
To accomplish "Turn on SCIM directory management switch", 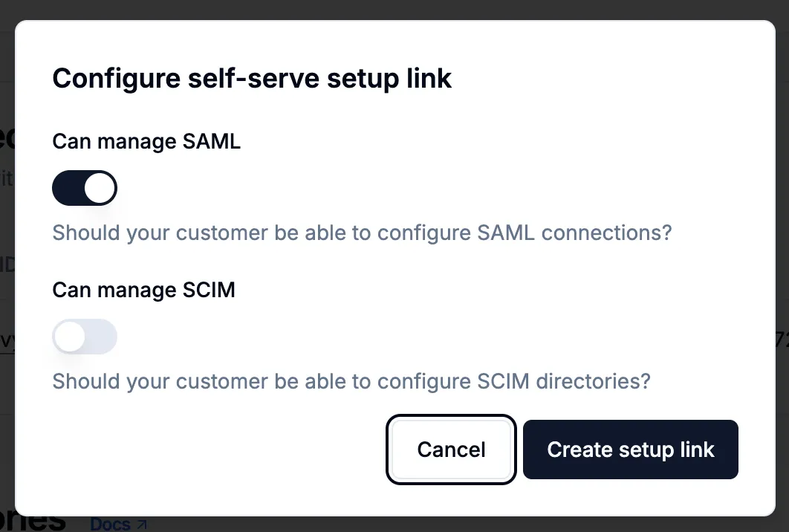I will tap(84, 336).
